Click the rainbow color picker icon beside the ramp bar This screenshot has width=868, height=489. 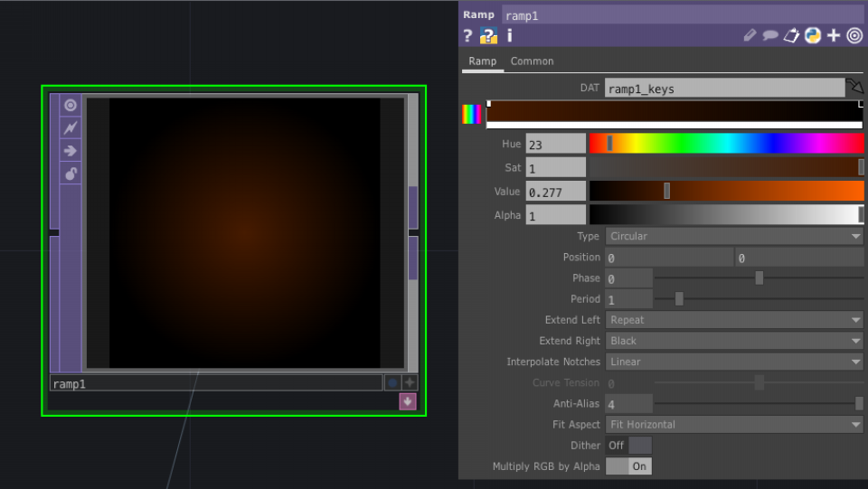pyautogui.click(x=472, y=114)
